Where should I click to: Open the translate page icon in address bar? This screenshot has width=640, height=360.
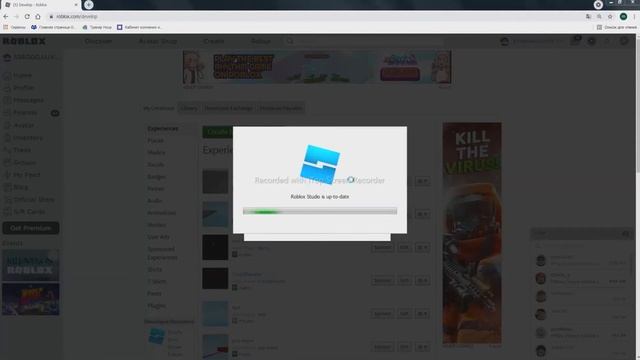(588, 16)
